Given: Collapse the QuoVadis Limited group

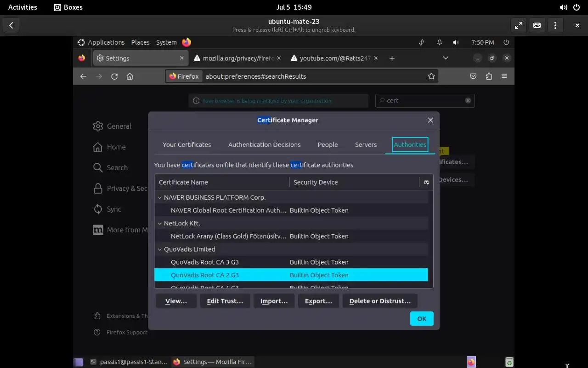Looking at the screenshot, I should 160,249.
